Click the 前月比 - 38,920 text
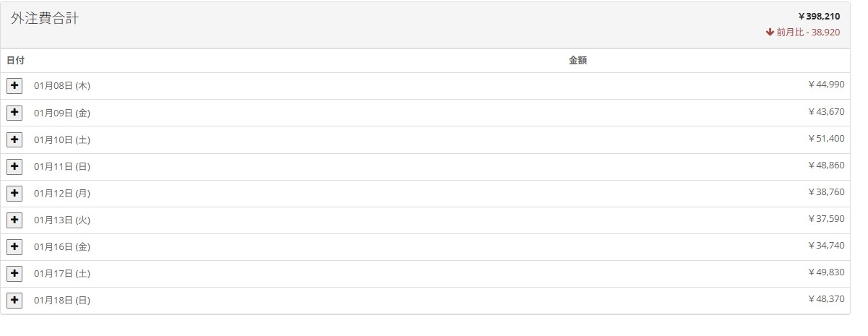Screen dimensions: 868x336 (808, 33)
